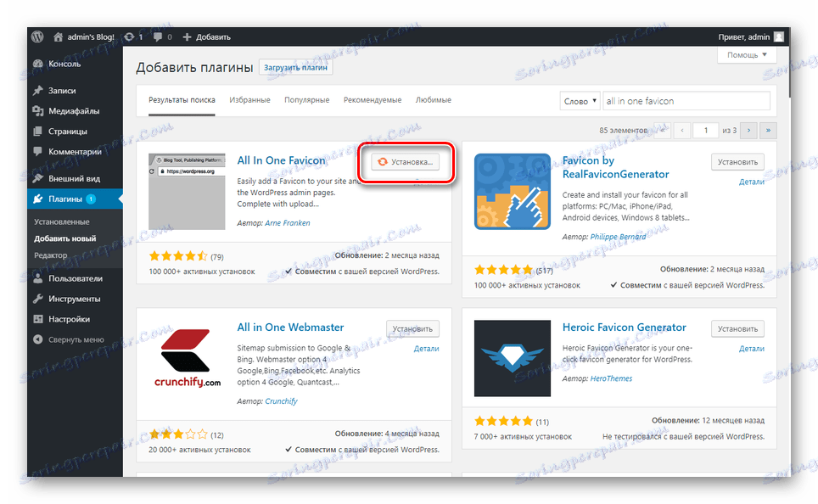This screenshot has width=818, height=504.
Task: Install Favicon by RealFaviconGenerator
Action: click(737, 162)
